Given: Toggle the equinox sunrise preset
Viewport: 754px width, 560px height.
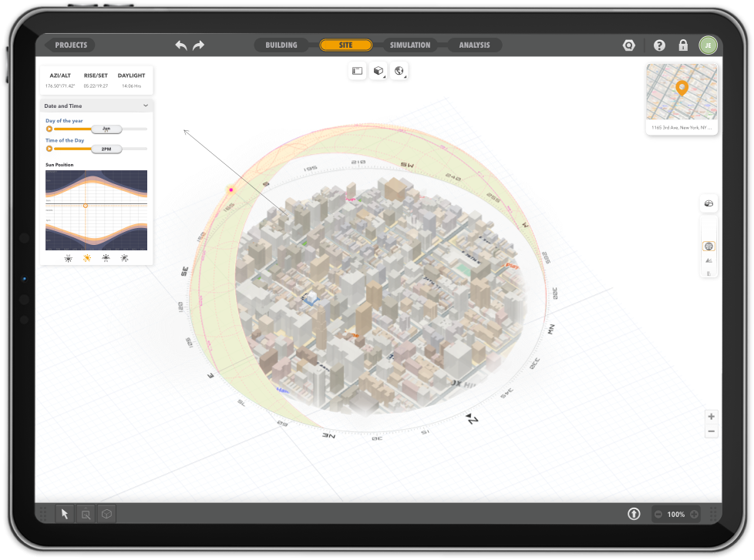Looking at the screenshot, I should click(x=106, y=258).
